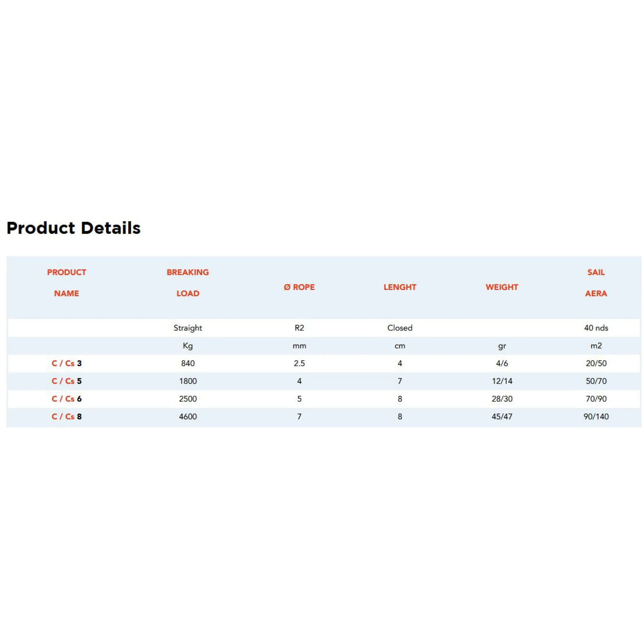The height and width of the screenshot is (644, 644).
Task: Click the 840 breaking load value
Action: 188,363
